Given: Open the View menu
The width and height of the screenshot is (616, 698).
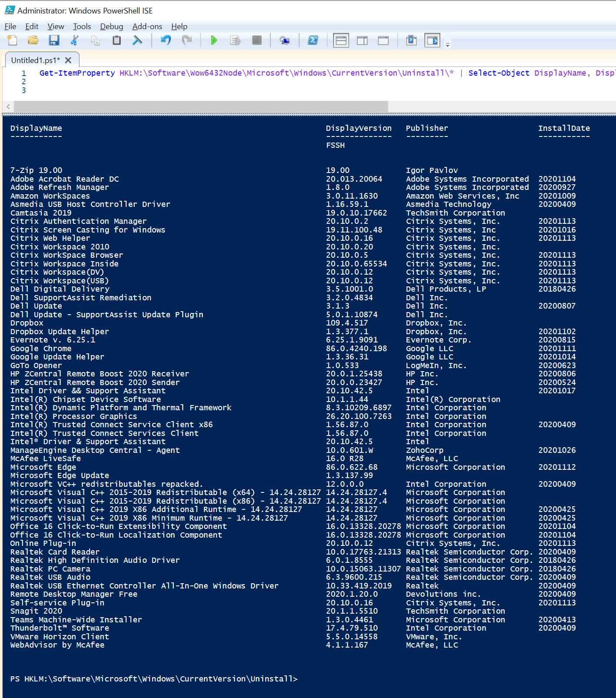Looking at the screenshot, I should tap(56, 27).
